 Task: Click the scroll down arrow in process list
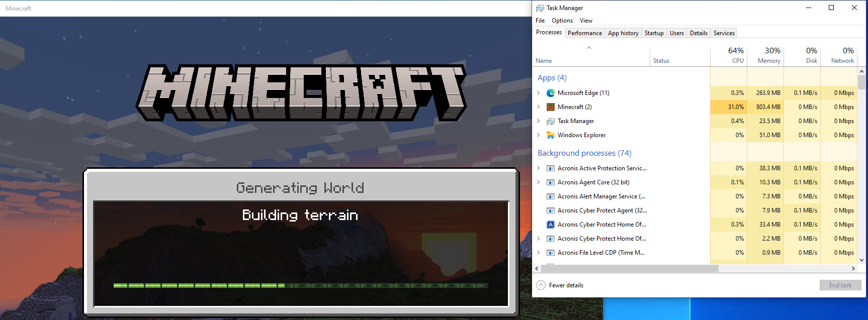(x=861, y=260)
